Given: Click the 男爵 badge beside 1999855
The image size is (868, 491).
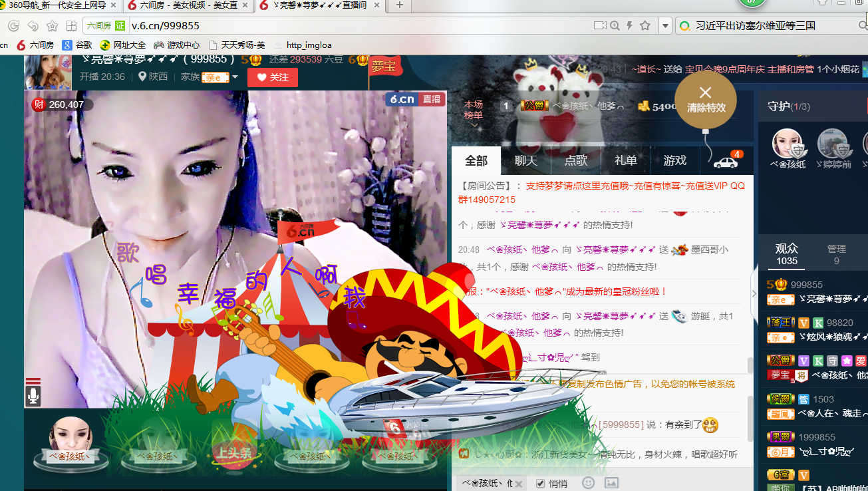Looking at the screenshot, I should (780, 437).
